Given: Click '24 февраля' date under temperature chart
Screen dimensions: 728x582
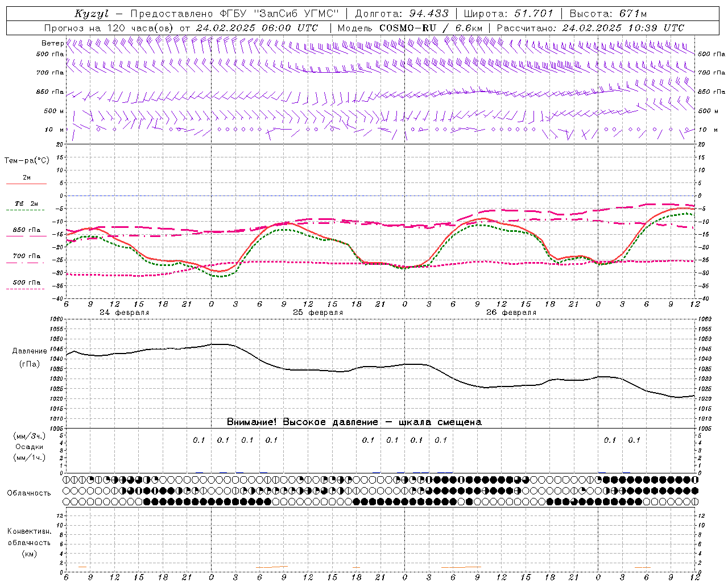Looking at the screenshot, I should click(124, 313).
